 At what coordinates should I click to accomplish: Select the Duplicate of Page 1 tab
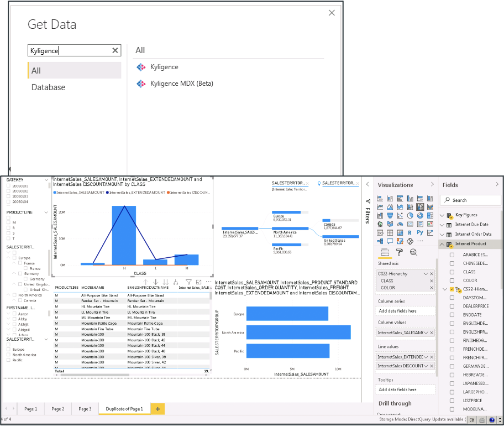coord(124,409)
